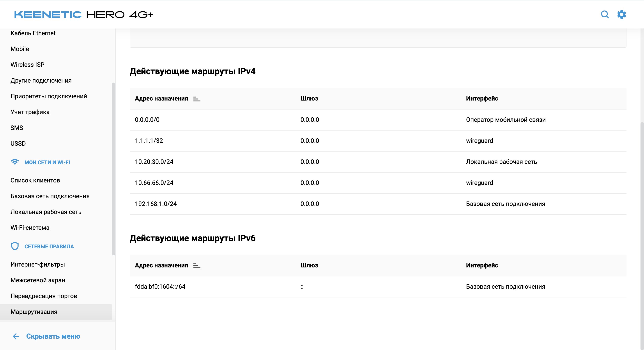Open the SMS section

pyautogui.click(x=17, y=128)
